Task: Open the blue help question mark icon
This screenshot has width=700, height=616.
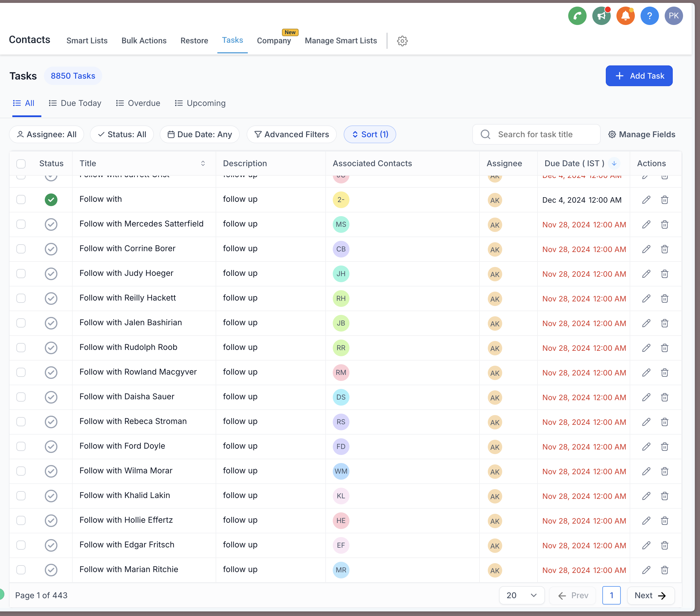Action: pos(649,16)
